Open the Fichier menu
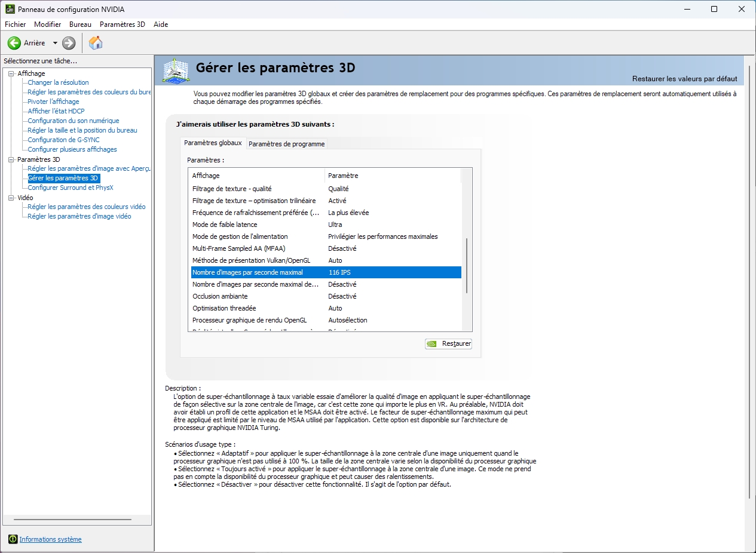This screenshot has height=553, width=756. point(16,24)
